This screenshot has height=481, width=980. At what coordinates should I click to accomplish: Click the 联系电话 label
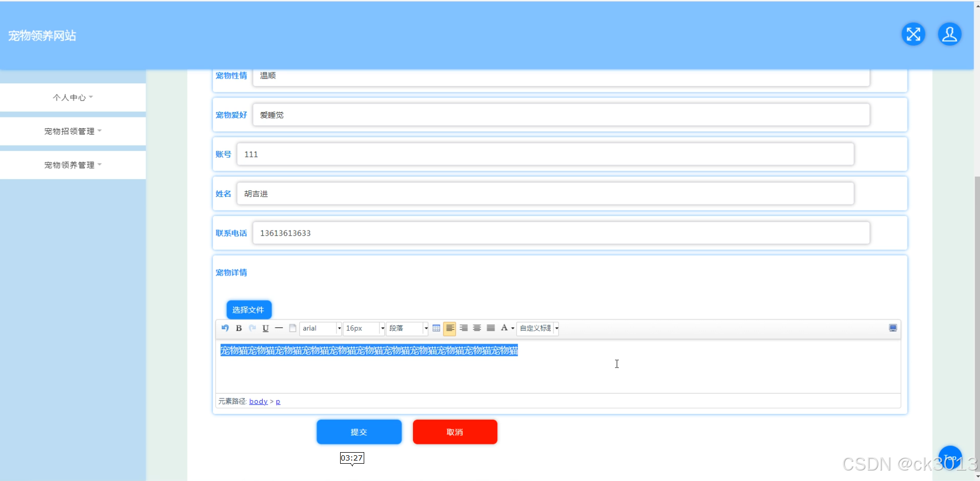click(231, 233)
